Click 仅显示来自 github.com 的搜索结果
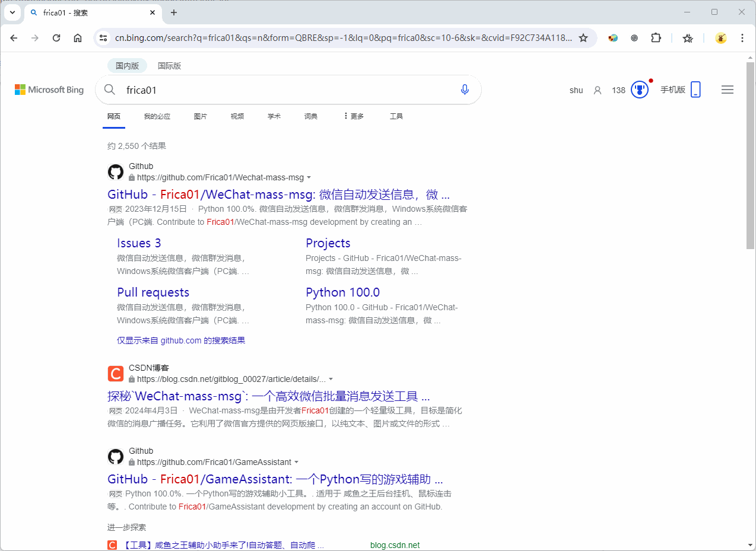 (181, 340)
